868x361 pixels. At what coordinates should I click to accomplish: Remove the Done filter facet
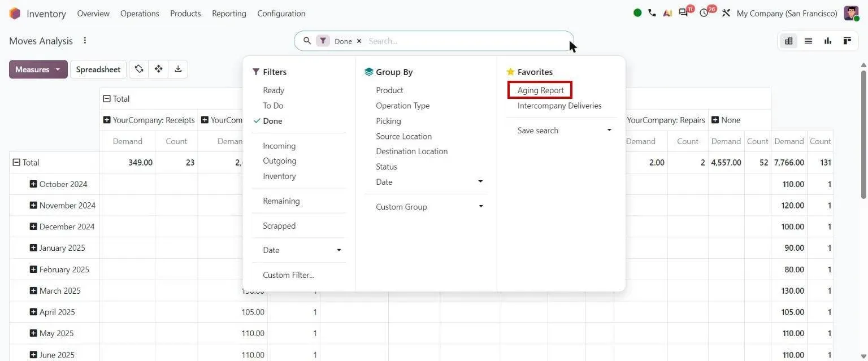pyautogui.click(x=359, y=41)
